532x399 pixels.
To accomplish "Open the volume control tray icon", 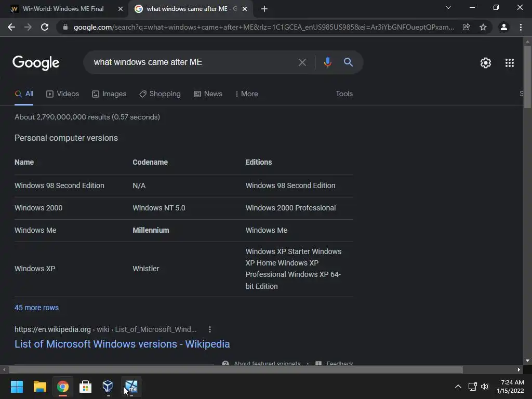I will (x=485, y=387).
